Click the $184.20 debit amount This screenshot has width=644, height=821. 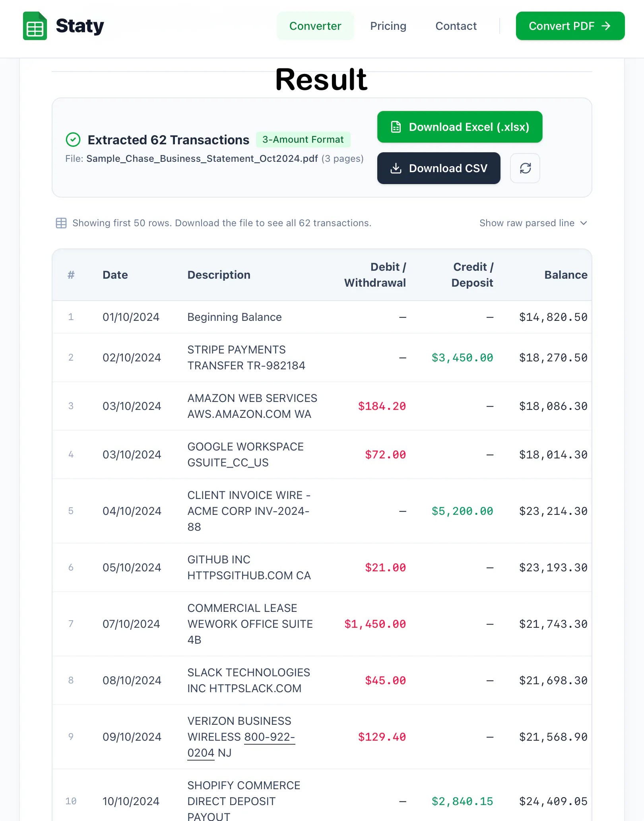pos(382,406)
